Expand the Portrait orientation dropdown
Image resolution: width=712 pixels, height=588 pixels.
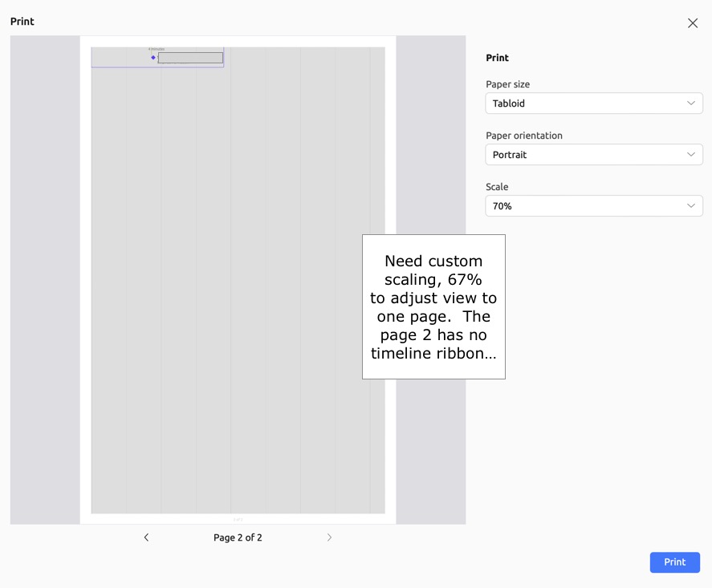coord(593,155)
